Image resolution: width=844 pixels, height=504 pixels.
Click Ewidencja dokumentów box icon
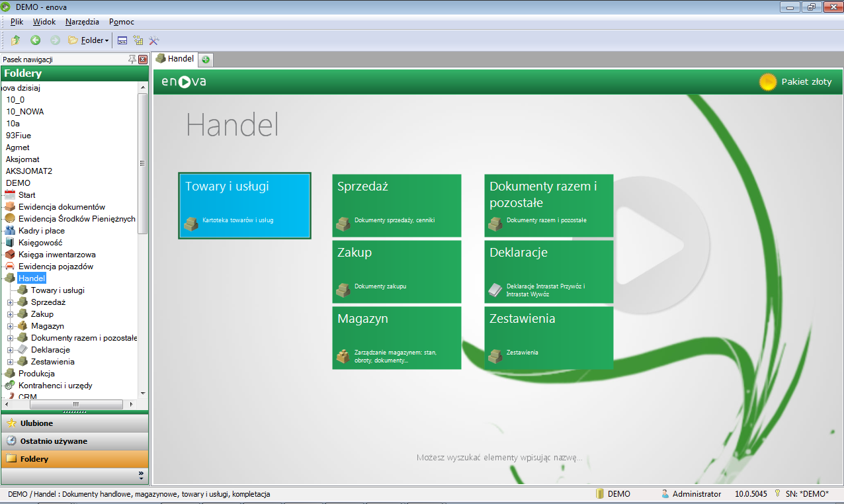coord(10,207)
